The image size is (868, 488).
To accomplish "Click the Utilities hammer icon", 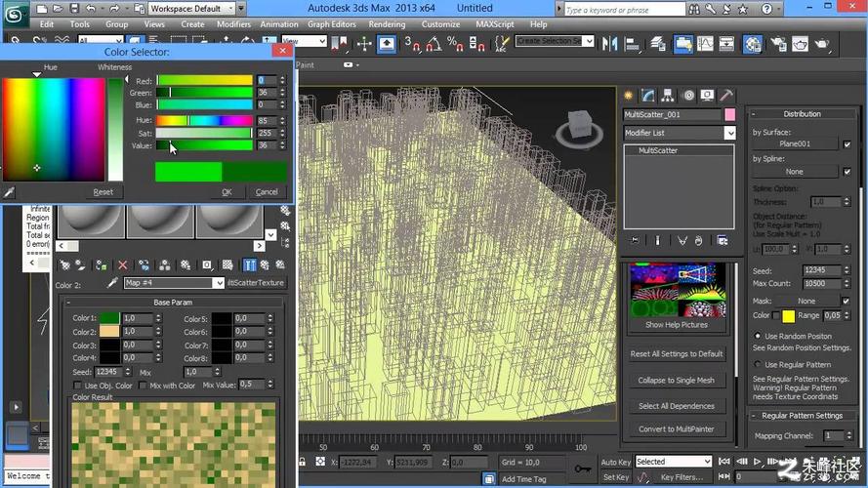I will point(727,95).
